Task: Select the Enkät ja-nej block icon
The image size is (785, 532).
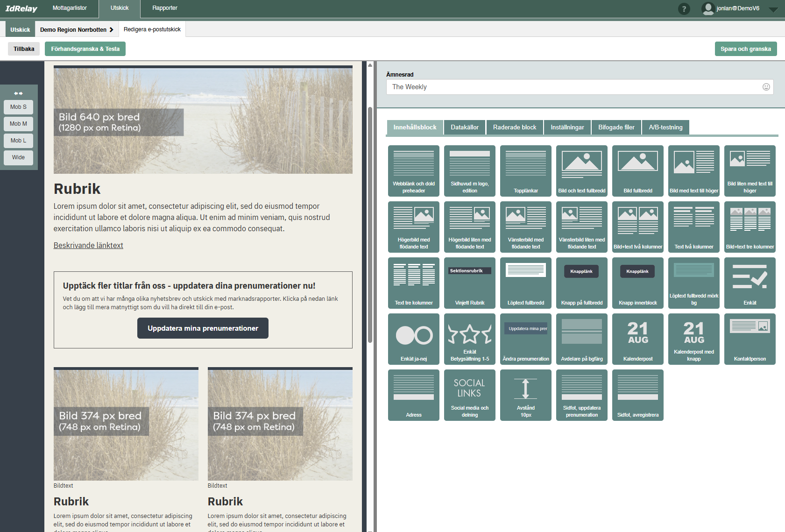Action: (413, 339)
